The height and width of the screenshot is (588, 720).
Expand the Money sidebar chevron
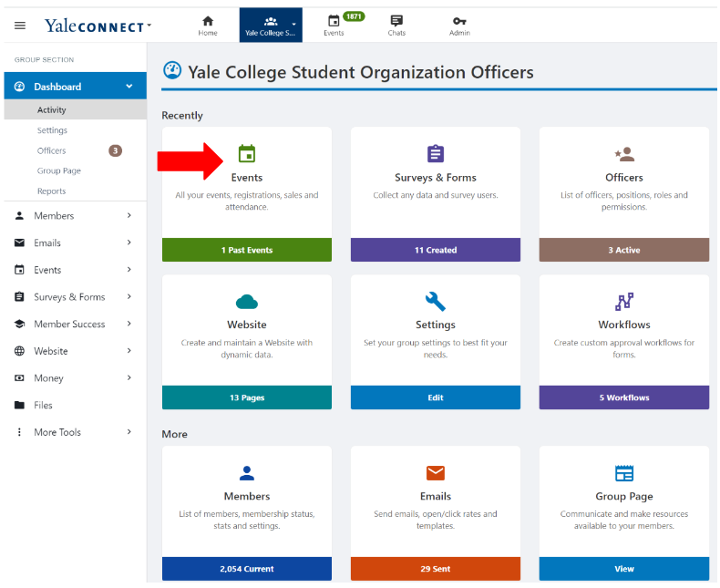coord(129,377)
